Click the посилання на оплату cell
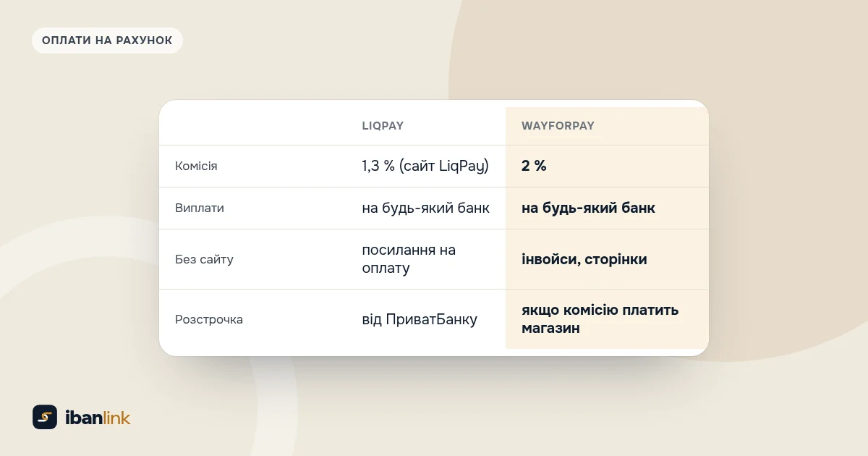Viewport: 868px width, 456px height. 409,259
